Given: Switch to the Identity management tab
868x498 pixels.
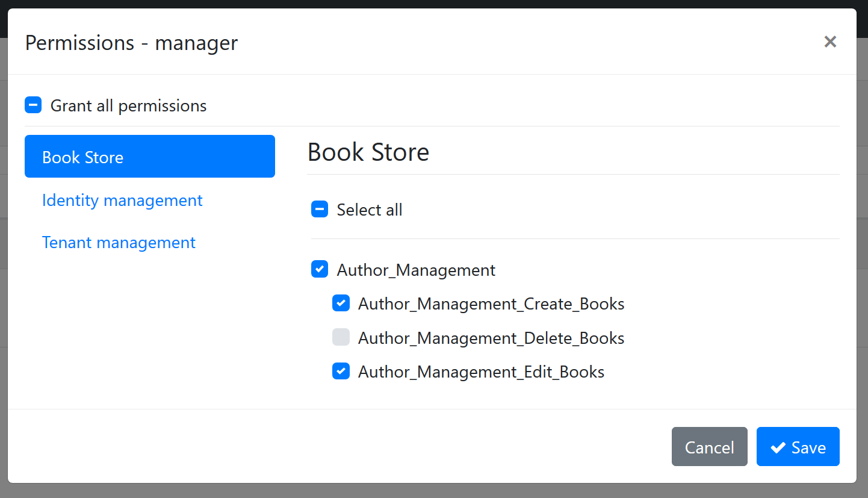Looking at the screenshot, I should tap(122, 200).
